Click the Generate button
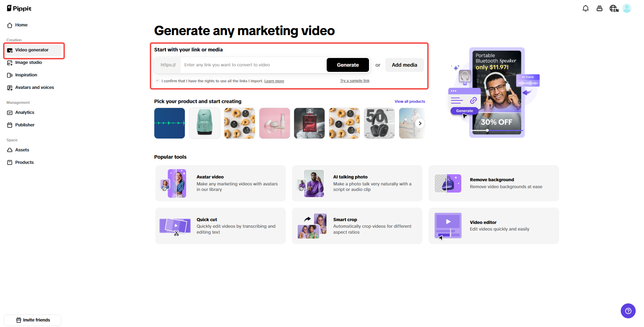Screen dimensions: 644x327 click(x=347, y=65)
